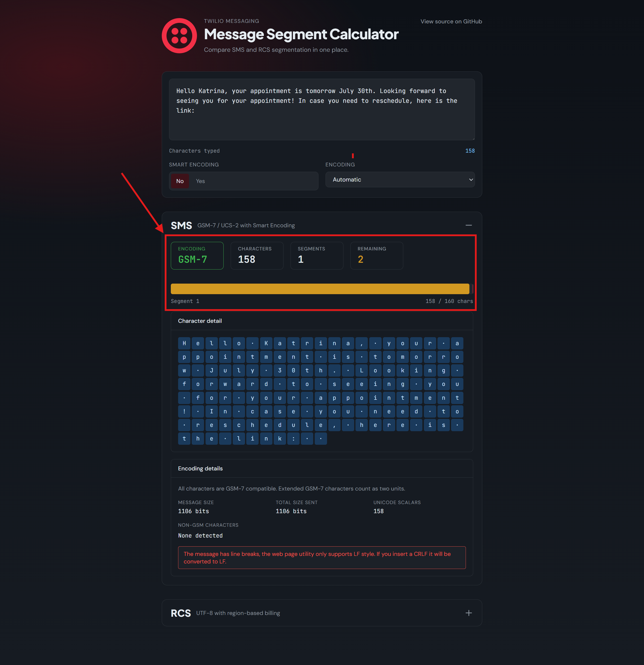Click the red line breaks warning box
This screenshot has width=644, height=665.
tap(321, 557)
